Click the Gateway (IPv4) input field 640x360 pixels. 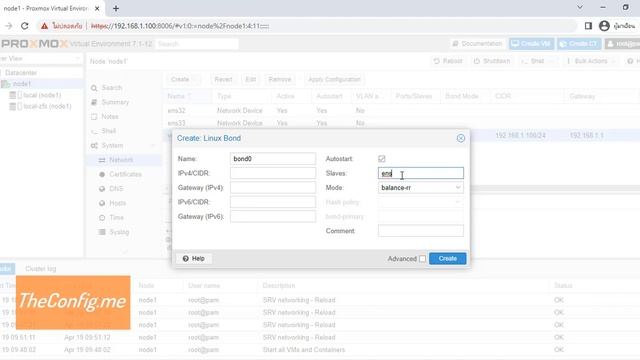click(273, 188)
